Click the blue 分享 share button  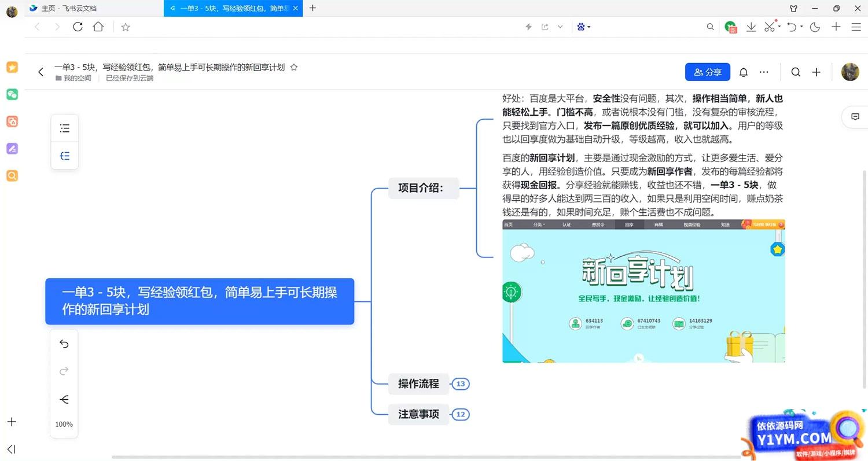click(708, 72)
